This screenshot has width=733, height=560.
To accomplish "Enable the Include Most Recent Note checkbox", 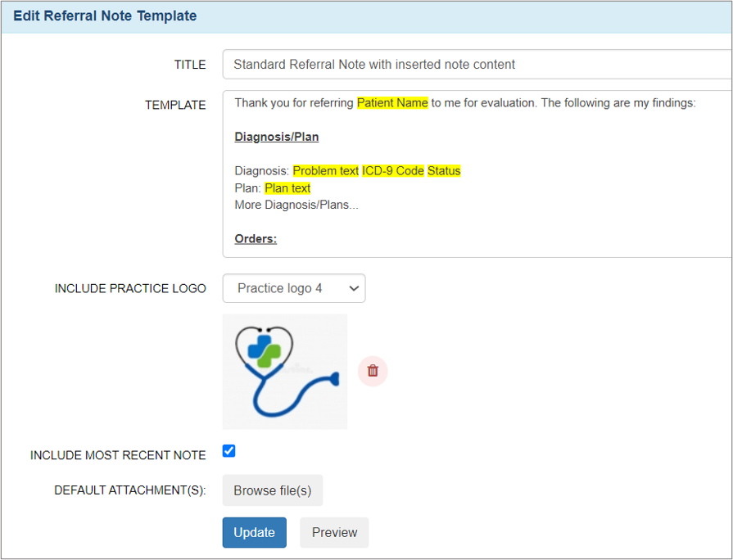I will pos(228,450).
